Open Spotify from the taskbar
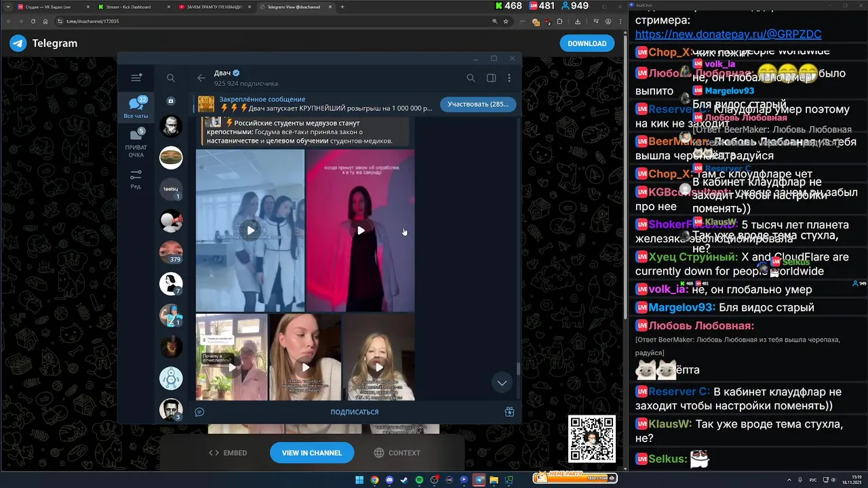Image resolution: width=868 pixels, height=488 pixels. click(419, 480)
